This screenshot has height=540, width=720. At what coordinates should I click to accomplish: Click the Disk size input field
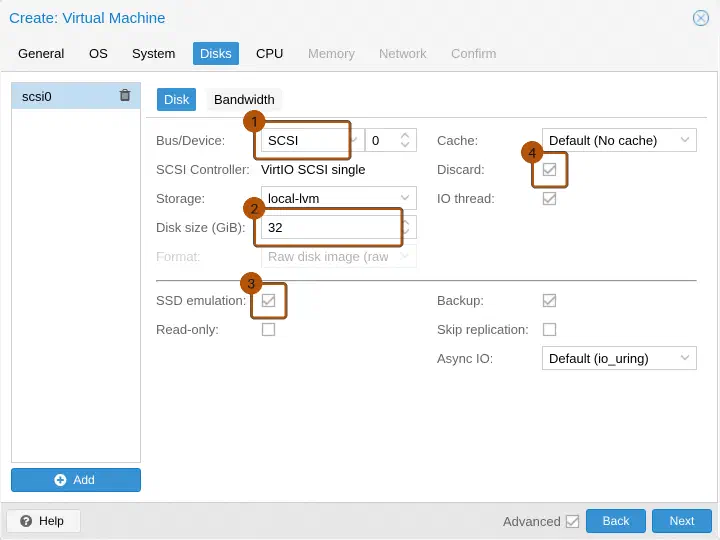point(331,228)
